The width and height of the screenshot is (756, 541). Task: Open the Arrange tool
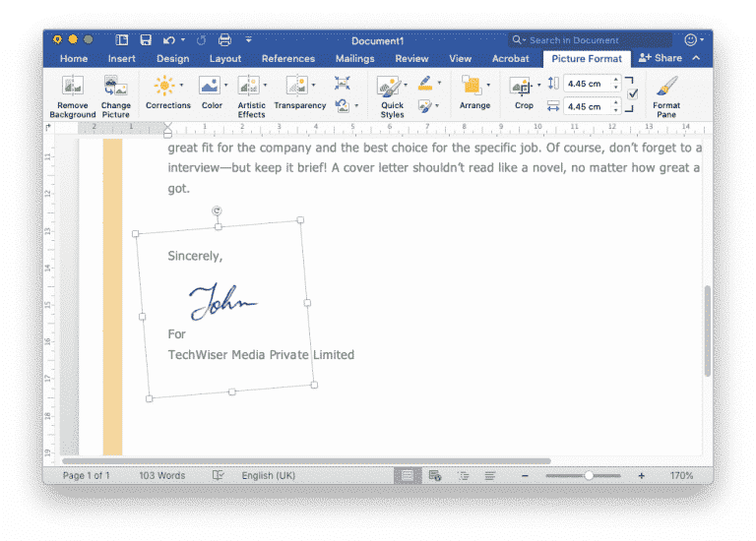pos(472,86)
